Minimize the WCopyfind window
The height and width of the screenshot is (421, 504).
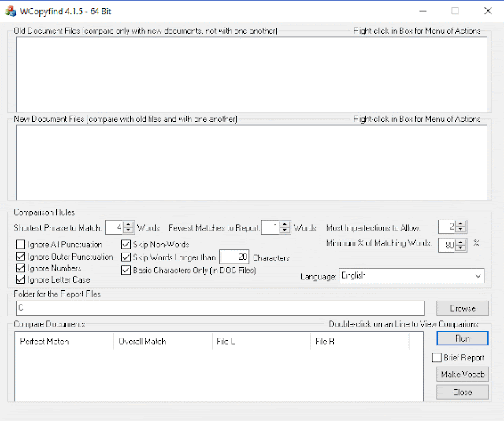[x=423, y=11]
